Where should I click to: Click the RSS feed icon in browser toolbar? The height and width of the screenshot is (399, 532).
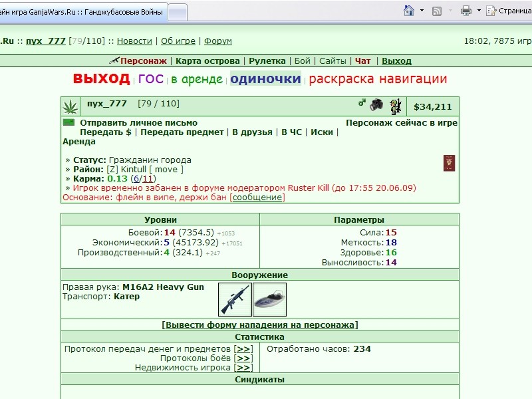(x=437, y=11)
